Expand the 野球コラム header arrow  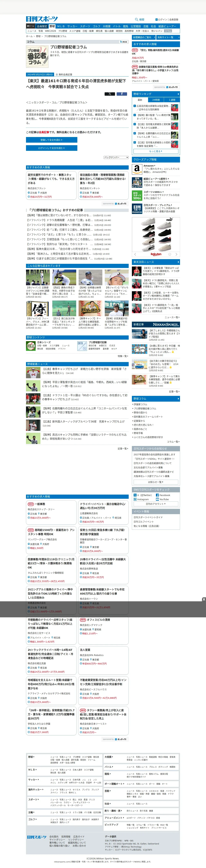pos(178,399)
